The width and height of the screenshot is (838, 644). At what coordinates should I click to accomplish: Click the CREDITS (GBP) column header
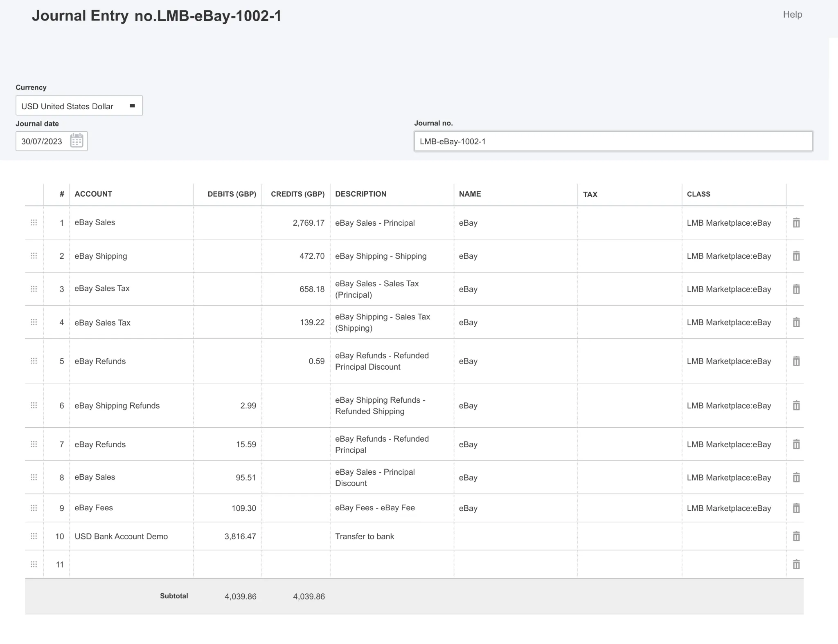tap(297, 194)
